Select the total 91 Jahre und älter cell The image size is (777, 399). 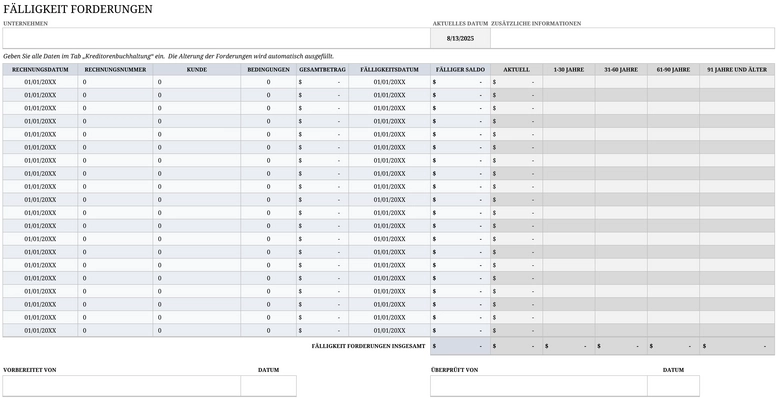point(737,346)
